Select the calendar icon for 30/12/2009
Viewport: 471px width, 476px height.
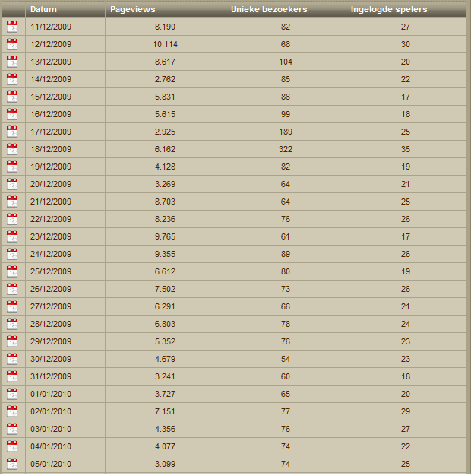pyautogui.click(x=12, y=359)
